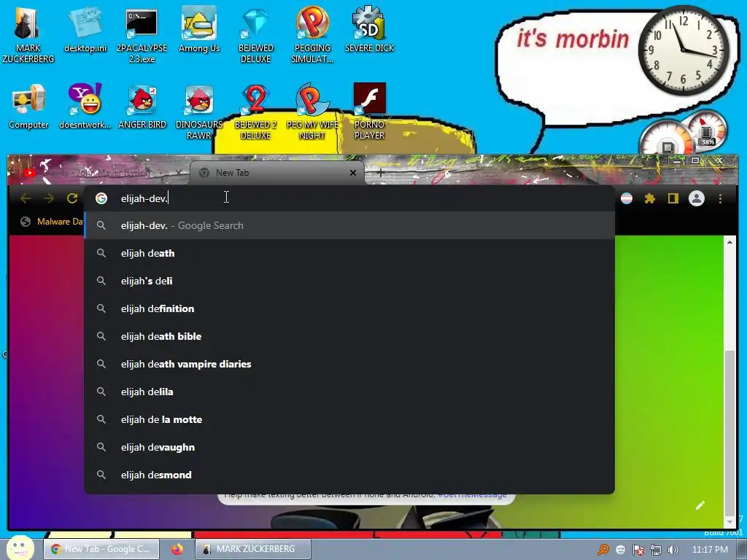
Task: Choose the 'elijah death bible' suggestion
Action: click(x=349, y=336)
